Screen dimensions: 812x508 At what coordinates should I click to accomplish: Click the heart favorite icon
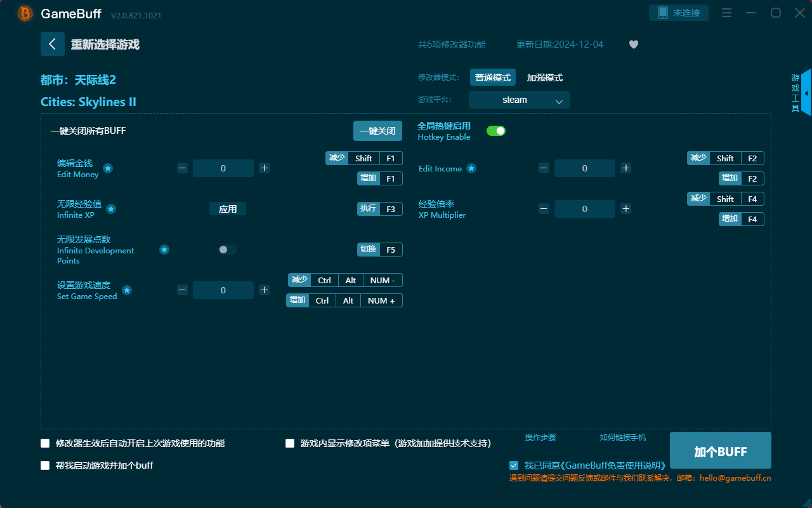pos(634,44)
